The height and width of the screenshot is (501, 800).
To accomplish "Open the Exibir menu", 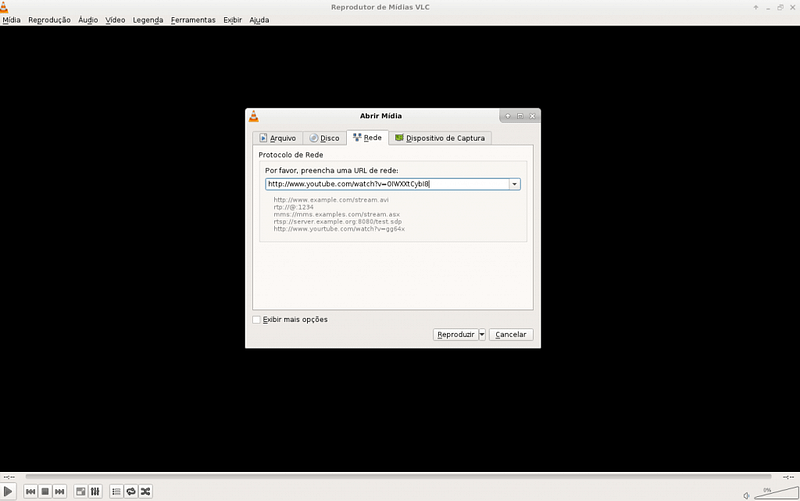I will point(233,20).
